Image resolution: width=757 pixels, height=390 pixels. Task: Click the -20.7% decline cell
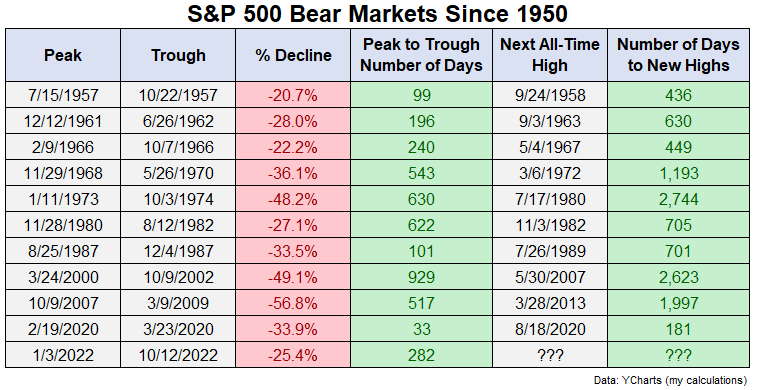(x=293, y=95)
